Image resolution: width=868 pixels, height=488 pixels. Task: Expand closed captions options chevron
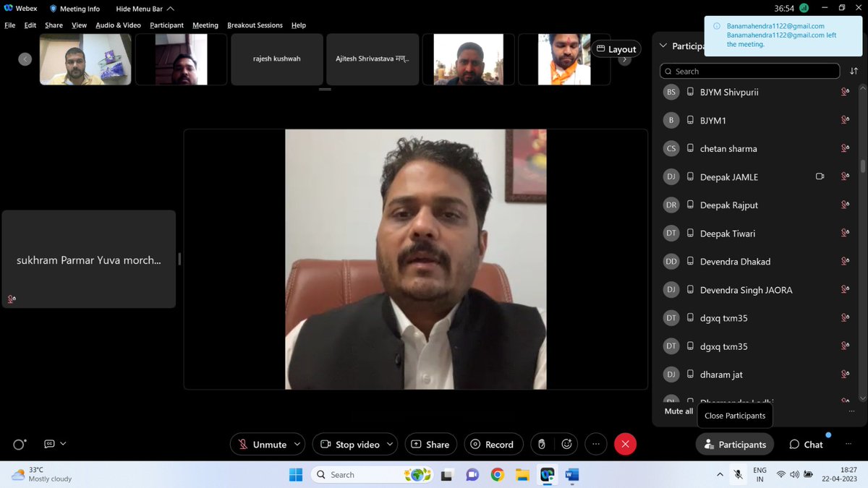coord(63,444)
